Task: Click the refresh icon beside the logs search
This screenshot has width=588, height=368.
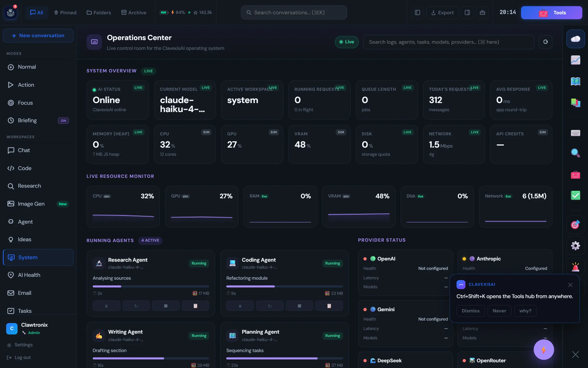Action: click(x=545, y=42)
